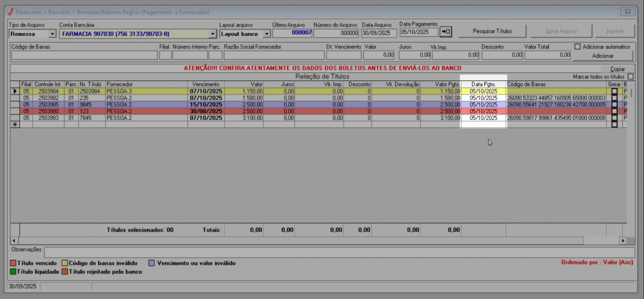The image size is (644, 299).
Task: Click the Observações text field
Action: coord(339,252)
